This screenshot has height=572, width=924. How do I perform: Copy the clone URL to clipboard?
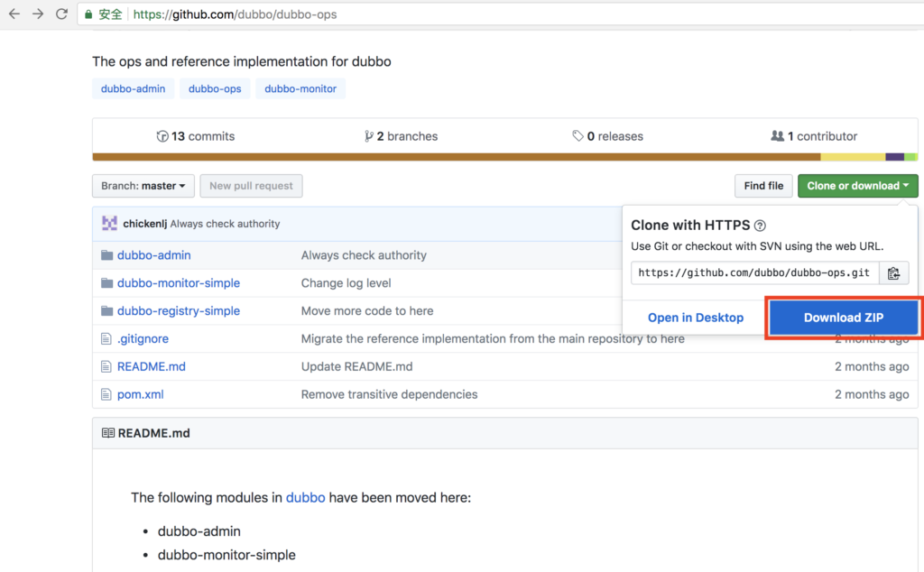click(x=893, y=272)
